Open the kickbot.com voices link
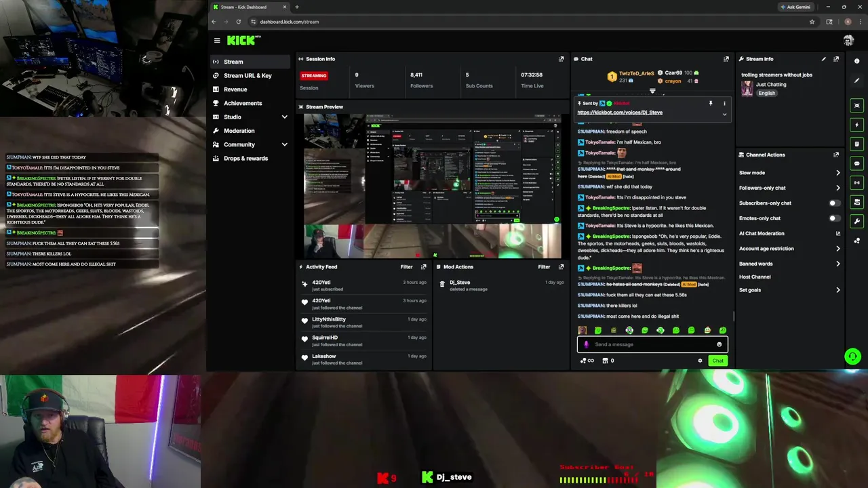 pyautogui.click(x=620, y=113)
